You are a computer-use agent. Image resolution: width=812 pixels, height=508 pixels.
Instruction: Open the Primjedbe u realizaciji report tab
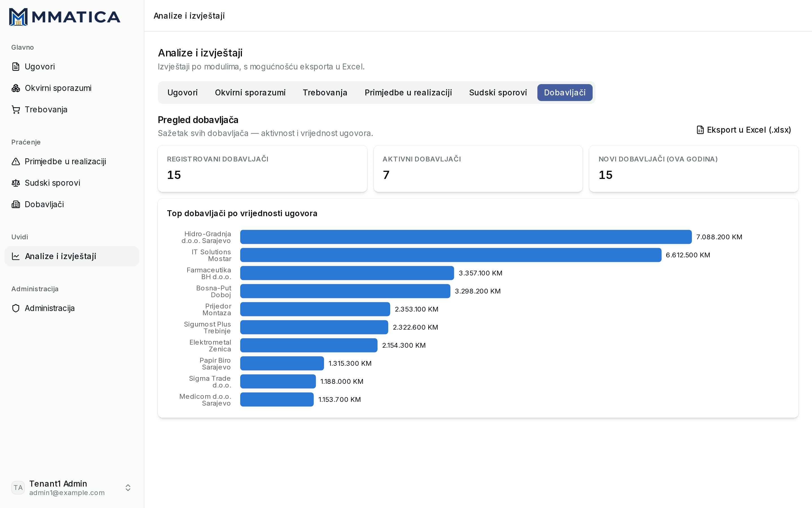[x=408, y=92]
